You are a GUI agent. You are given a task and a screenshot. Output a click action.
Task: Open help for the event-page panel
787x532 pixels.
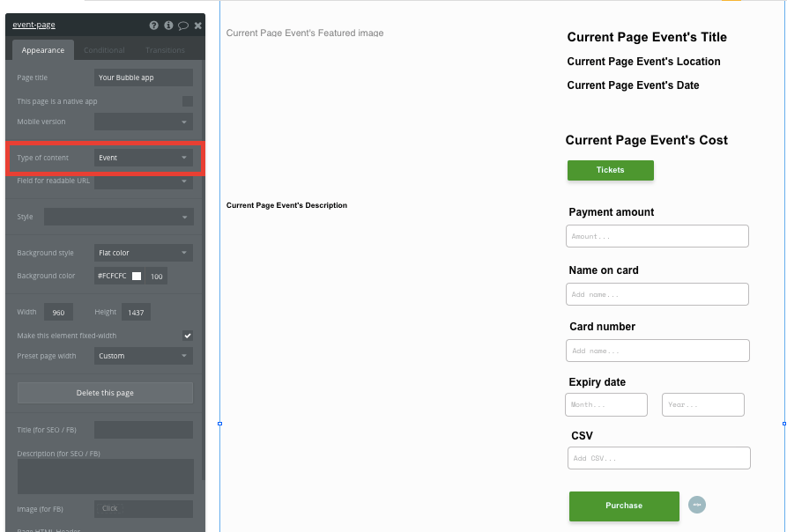pyautogui.click(x=153, y=25)
